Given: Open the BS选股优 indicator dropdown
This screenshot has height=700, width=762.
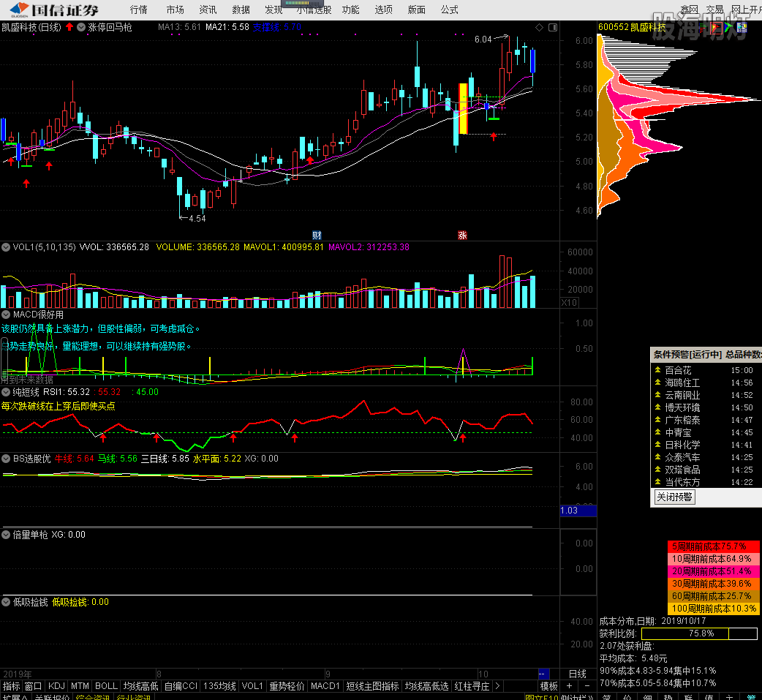Looking at the screenshot, I should [6, 459].
